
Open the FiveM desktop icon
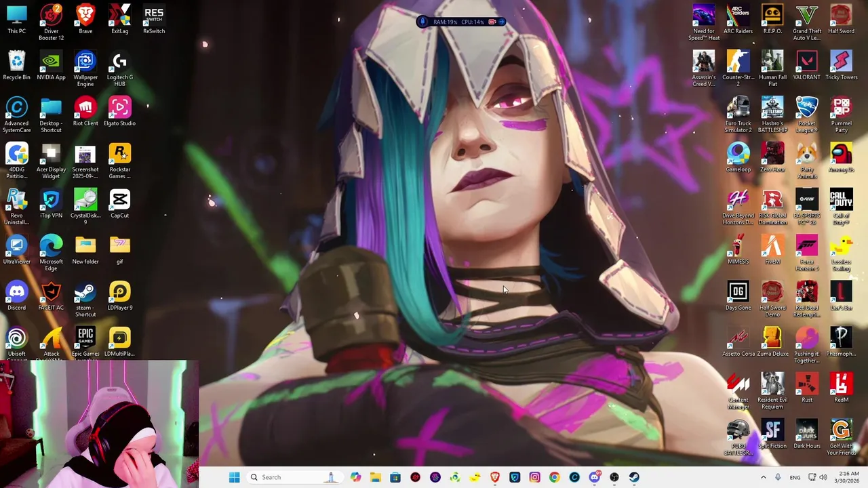coord(772,249)
